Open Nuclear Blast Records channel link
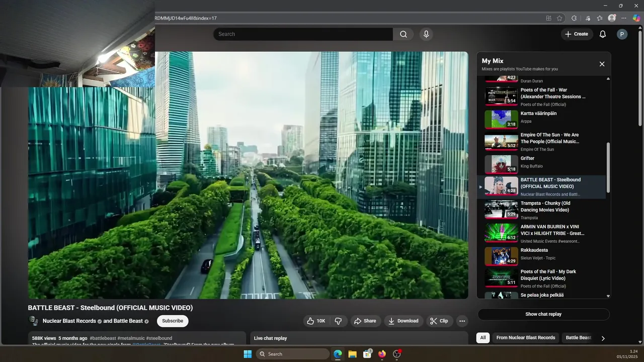 click(69, 321)
